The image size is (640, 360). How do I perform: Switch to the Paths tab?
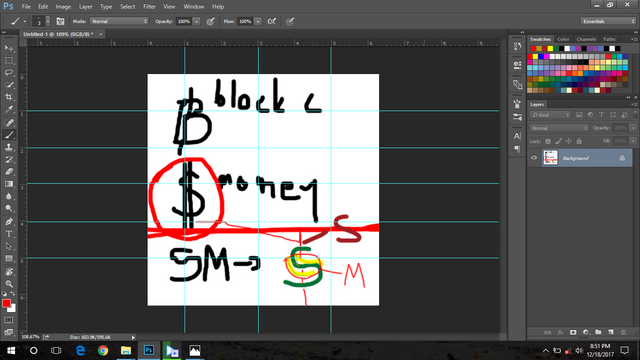(x=609, y=39)
